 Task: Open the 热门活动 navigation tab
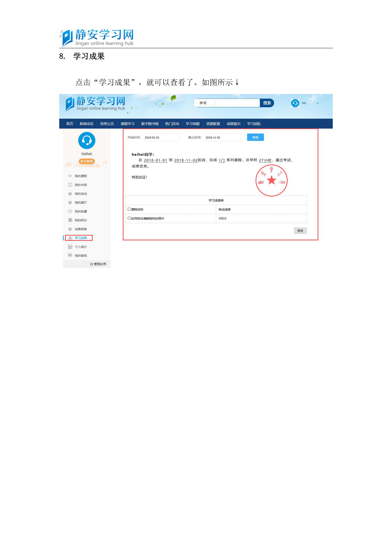(x=172, y=124)
